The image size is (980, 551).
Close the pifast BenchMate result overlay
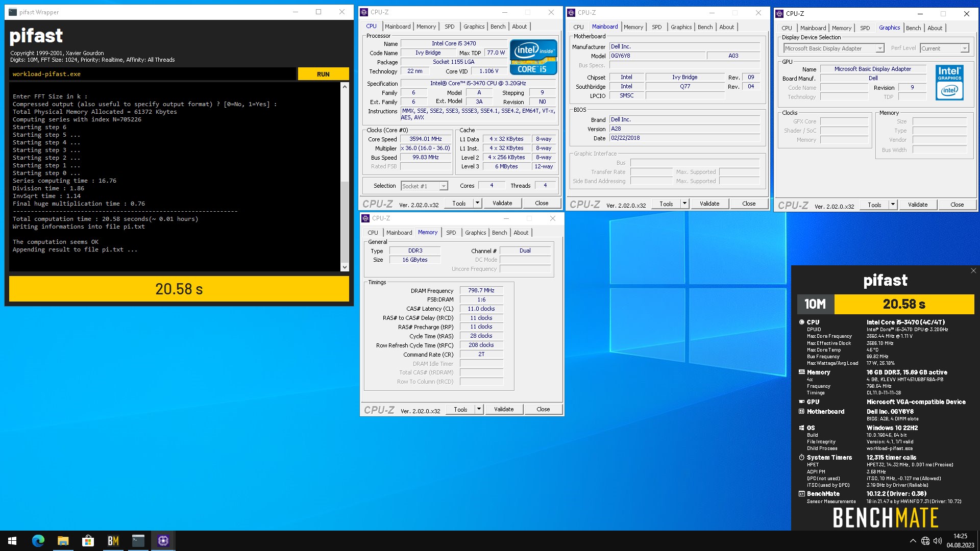coord(973,271)
